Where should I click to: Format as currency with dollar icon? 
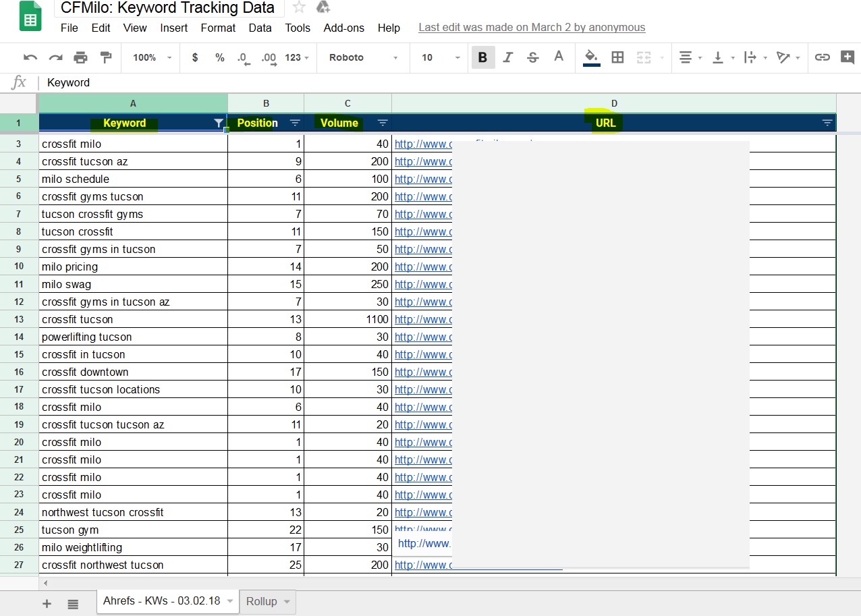195,57
